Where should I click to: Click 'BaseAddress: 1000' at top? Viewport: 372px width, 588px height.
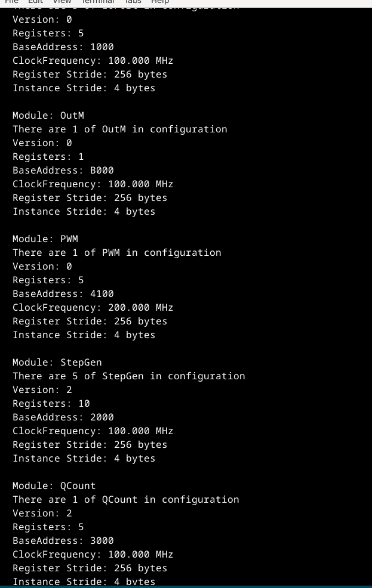(63, 47)
